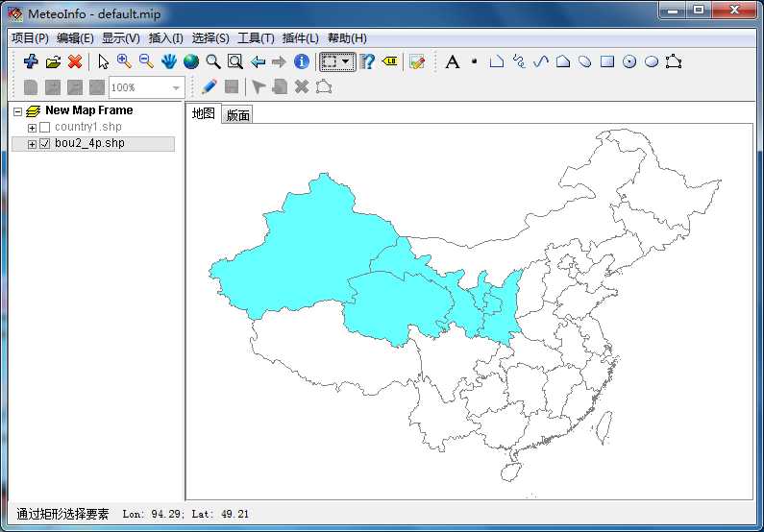Minimize the MeteoInfo window
Screen dimensions: 764x532
tap(673, 10)
